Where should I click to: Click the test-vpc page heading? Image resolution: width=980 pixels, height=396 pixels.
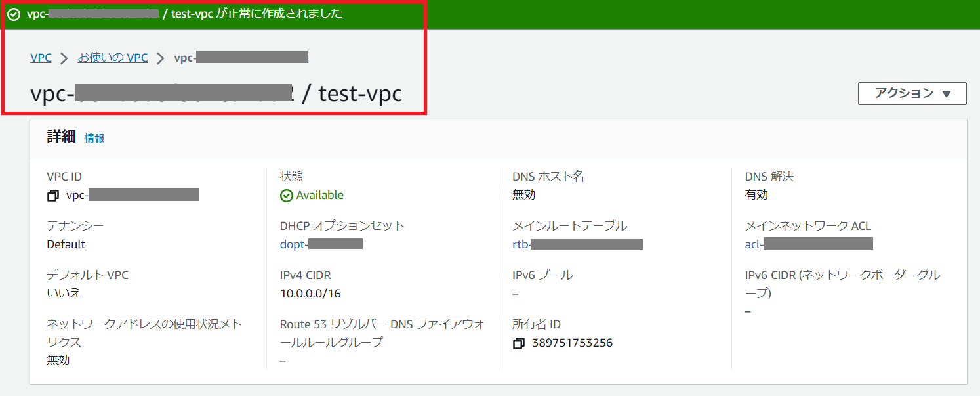coord(359,94)
